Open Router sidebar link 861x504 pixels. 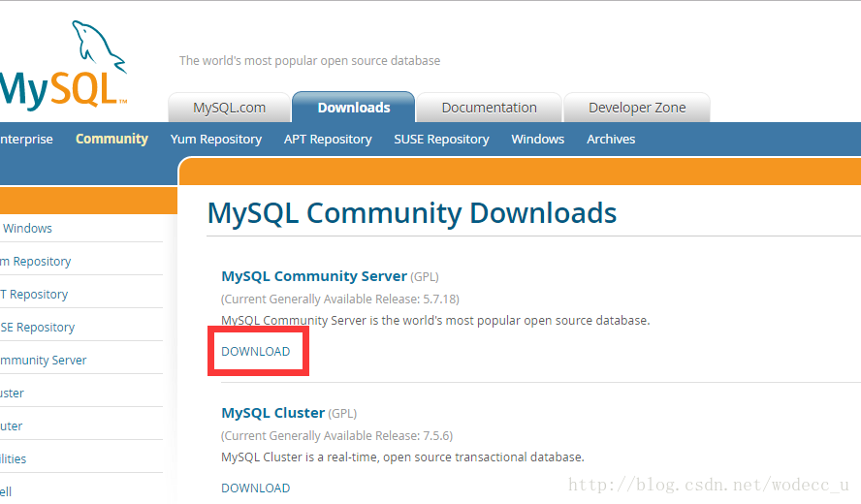(11, 426)
